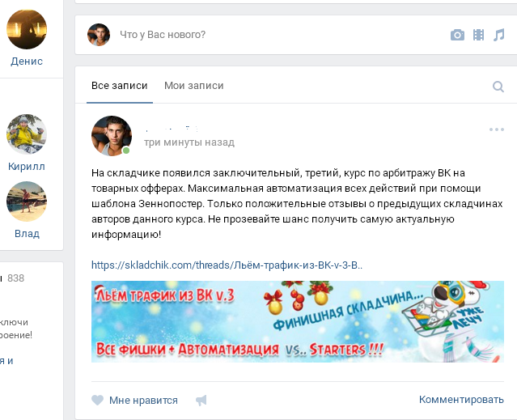Open friend Денис's avatar
The width and height of the screenshot is (517, 420).
pos(27,30)
